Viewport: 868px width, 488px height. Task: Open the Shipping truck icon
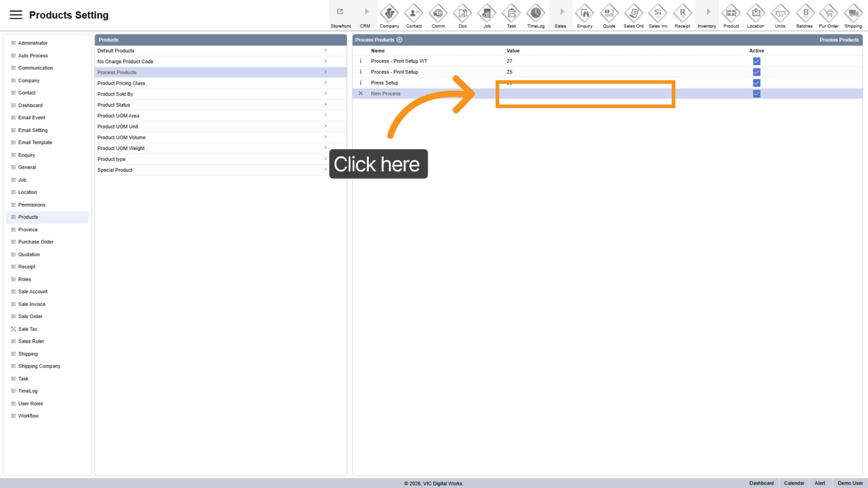(x=853, y=13)
